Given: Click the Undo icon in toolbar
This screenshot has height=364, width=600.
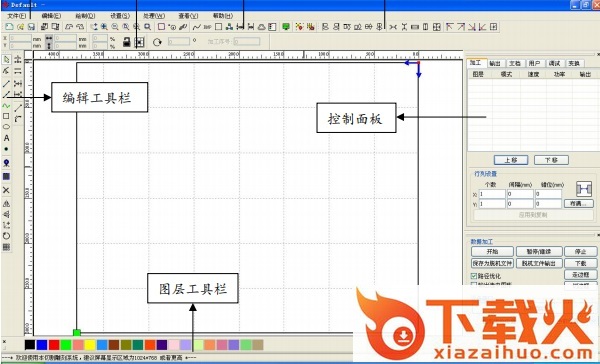Looking at the screenshot, I should coord(69,27).
